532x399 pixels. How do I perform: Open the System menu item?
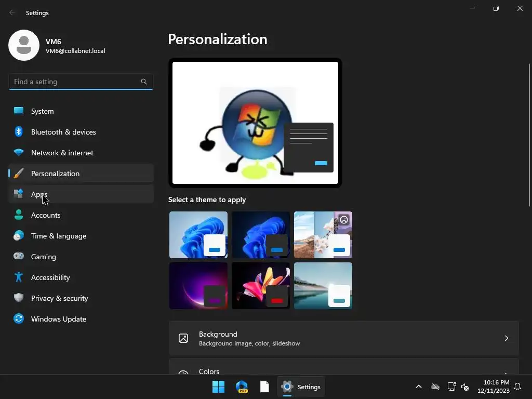(81, 111)
